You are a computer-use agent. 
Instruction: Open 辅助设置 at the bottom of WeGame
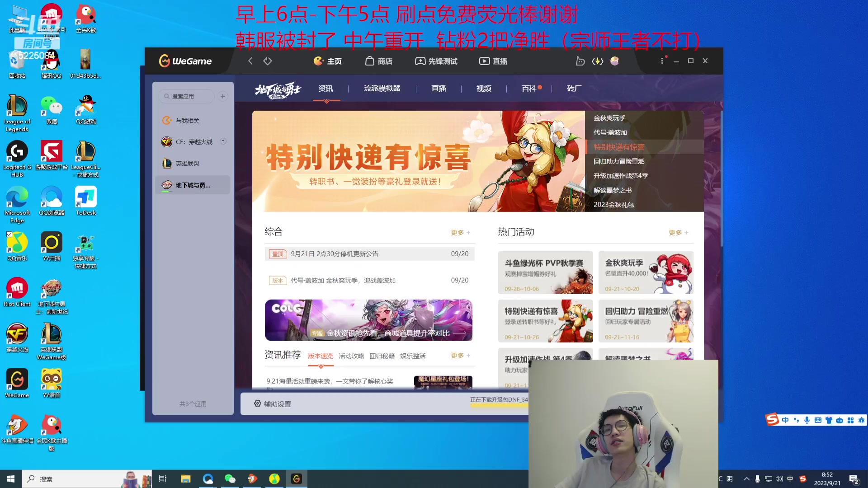point(274,404)
